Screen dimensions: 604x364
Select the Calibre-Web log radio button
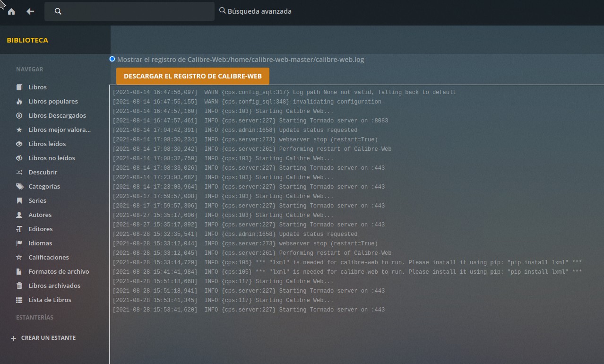coord(112,59)
